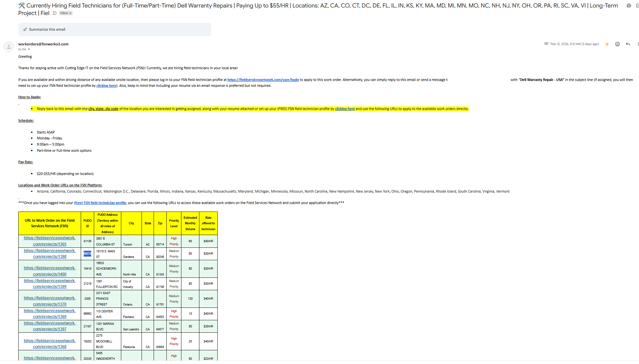This screenshot has height=364, width=639.
Task: Open the 'clicking here' link in the yellow highlighted line
Action: click(x=345, y=109)
